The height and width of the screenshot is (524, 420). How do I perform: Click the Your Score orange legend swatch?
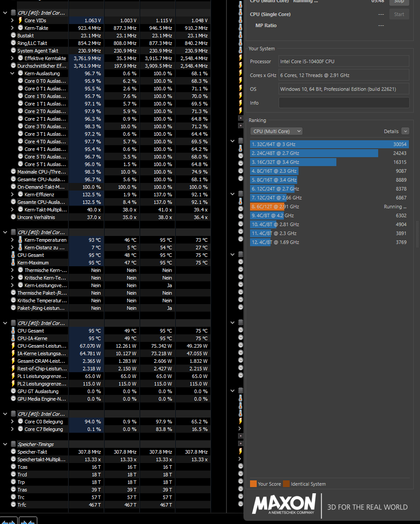[254, 484]
